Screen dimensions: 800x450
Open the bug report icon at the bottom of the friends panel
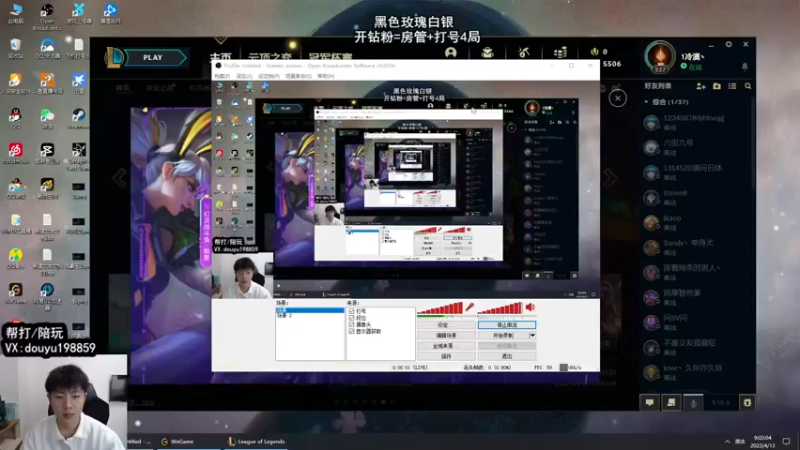747,403
